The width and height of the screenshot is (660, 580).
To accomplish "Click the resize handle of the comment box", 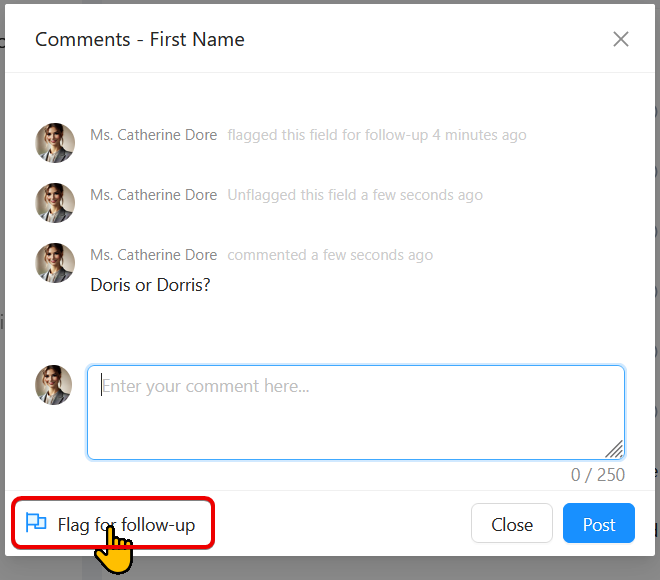I will [x=614, y=449].
